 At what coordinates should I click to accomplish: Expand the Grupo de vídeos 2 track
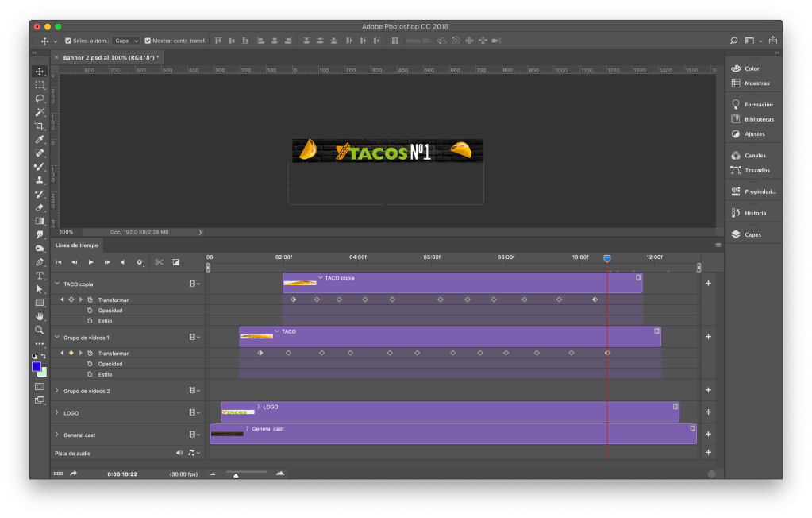[x=57, y=390]
